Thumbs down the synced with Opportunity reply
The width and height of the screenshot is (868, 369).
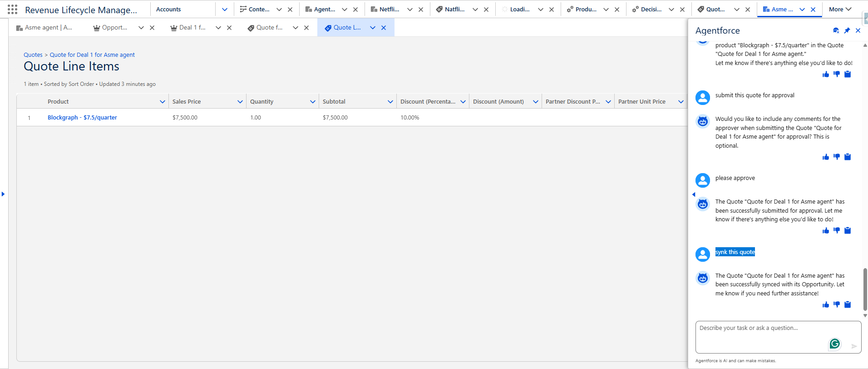(x=837, y=304)
